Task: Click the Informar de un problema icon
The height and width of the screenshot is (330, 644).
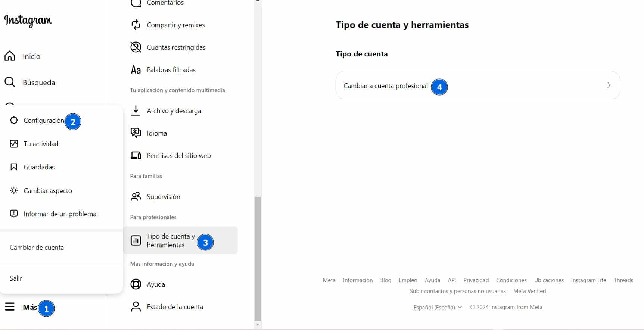Action: tap(14, 214)
